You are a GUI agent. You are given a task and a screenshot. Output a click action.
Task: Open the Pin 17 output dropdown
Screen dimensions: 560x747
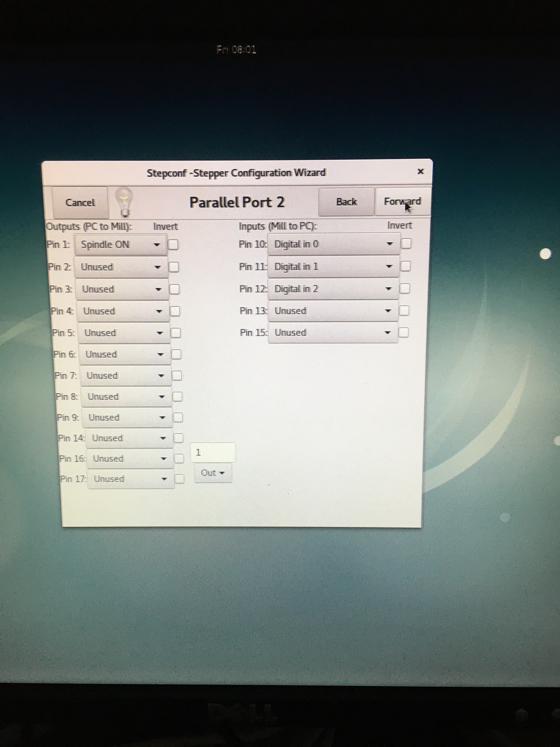(131, 479)
